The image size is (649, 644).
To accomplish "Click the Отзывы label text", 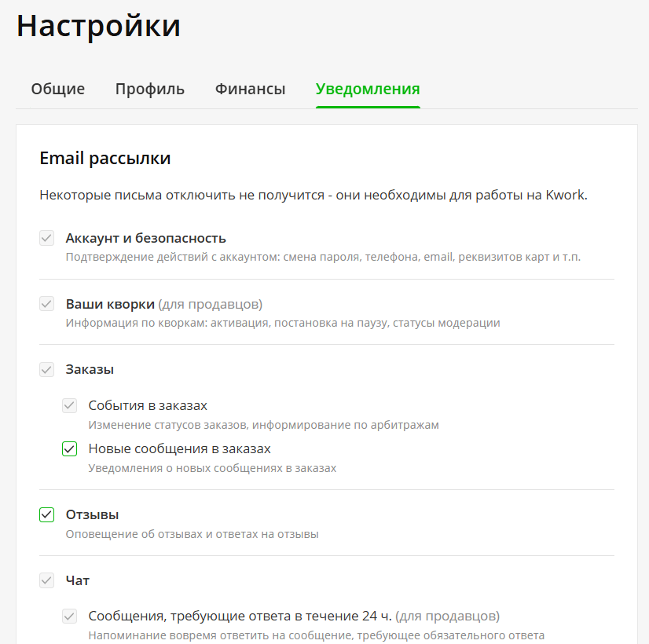I will (92, 514).
